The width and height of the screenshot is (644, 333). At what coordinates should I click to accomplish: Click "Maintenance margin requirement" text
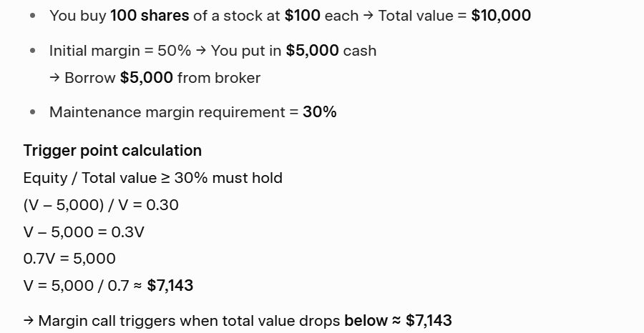(167, 112)
